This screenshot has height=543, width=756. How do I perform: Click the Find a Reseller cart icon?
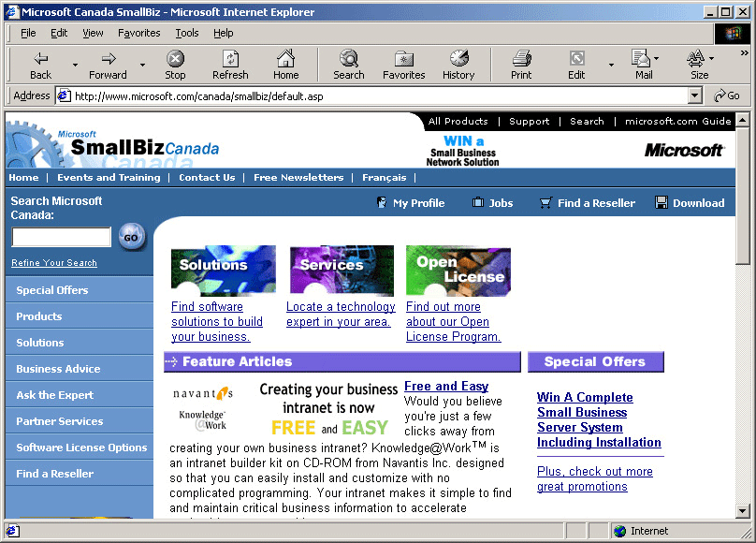pyautogui.click(x=545, y=202)
